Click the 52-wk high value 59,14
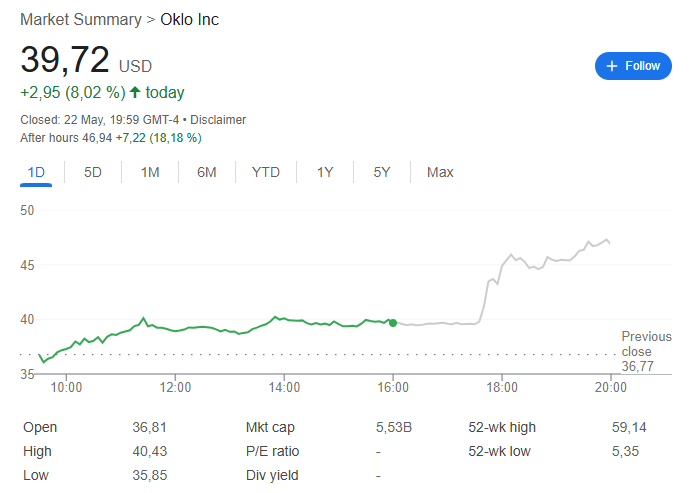 (x=629, y=427)
